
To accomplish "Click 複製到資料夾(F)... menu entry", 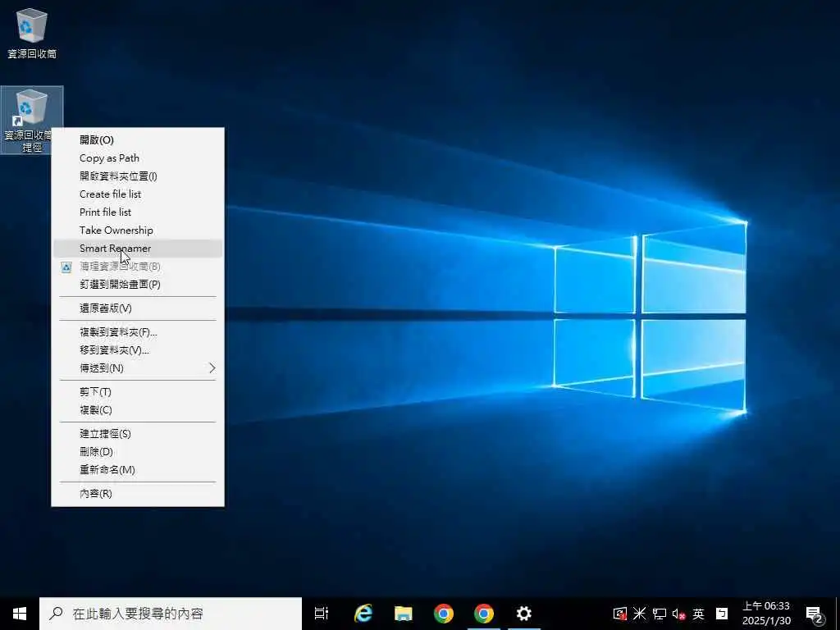I will coord(138,332).
